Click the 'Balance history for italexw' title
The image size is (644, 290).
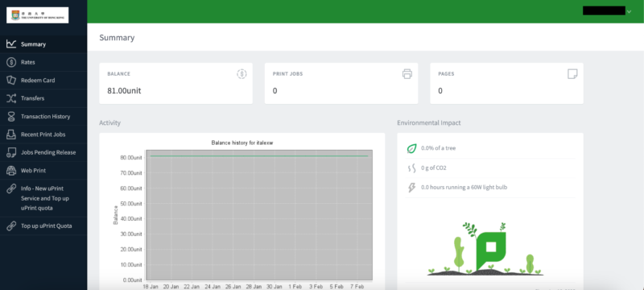(242, 143)
